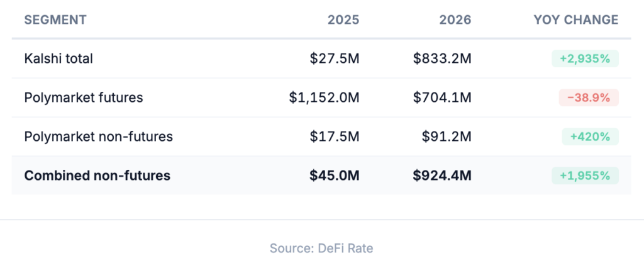Viewport: 644px width, 268px height.
Task: Select the Polymarket futures row label
Action: coord(84,98)
